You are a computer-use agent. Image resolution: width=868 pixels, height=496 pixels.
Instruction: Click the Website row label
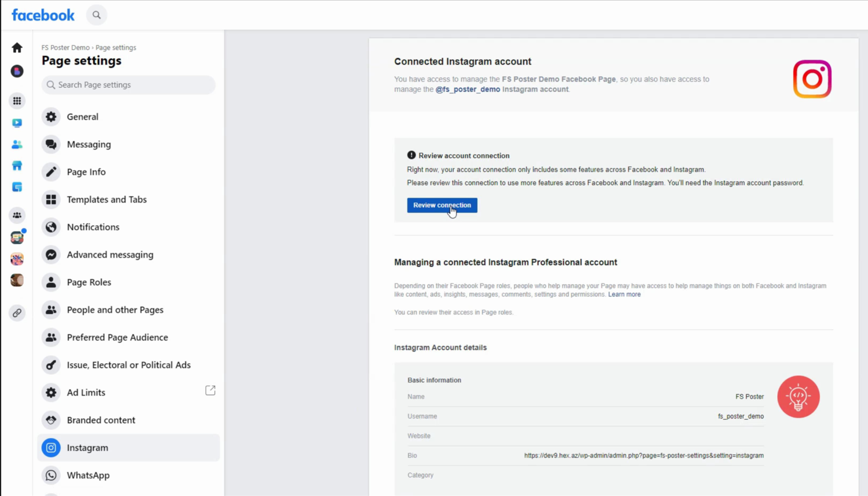[x=419, y=436]
